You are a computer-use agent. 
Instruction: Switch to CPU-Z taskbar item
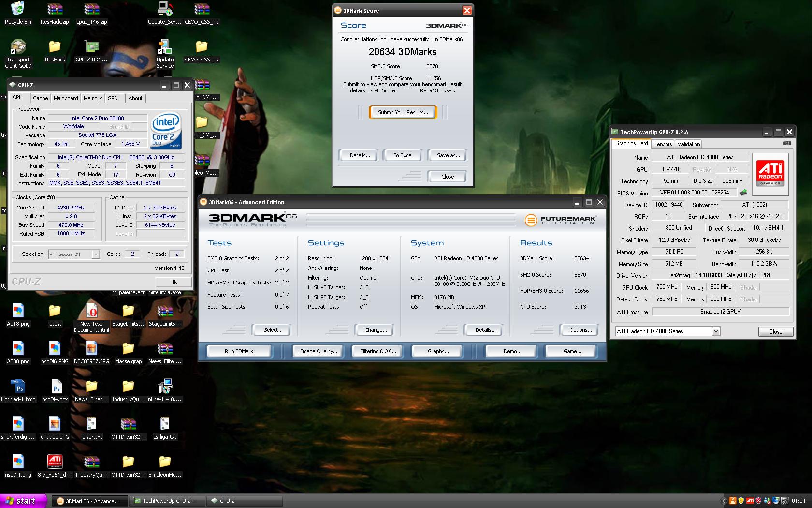point(246,501)
